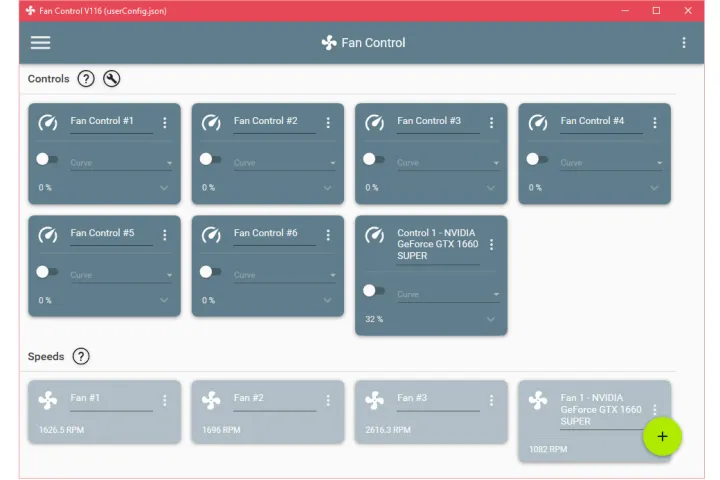Expand NVIDIA Control 1 card details chevron
The height and width of the screenshot is (480, 720).
click(x=491, y=319)
